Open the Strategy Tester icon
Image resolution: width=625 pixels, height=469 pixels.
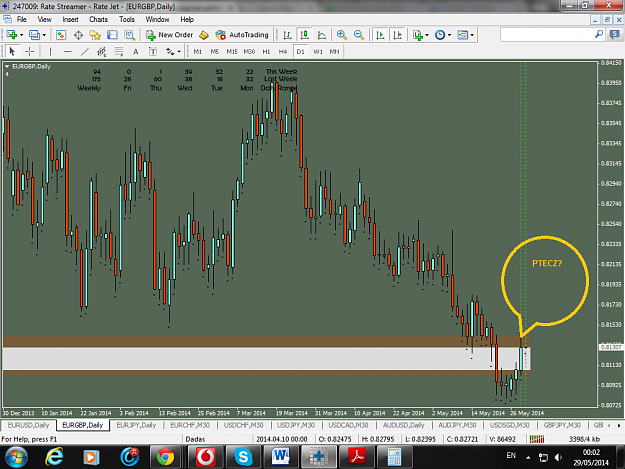click(130, 35)
